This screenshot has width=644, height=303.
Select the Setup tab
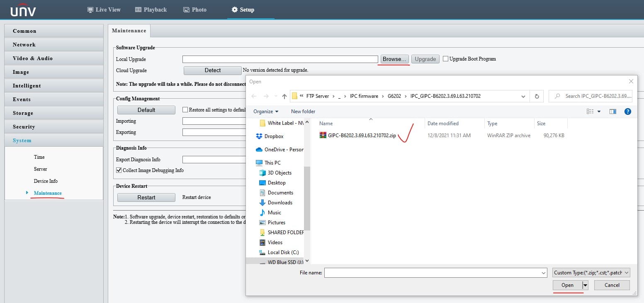243,10
